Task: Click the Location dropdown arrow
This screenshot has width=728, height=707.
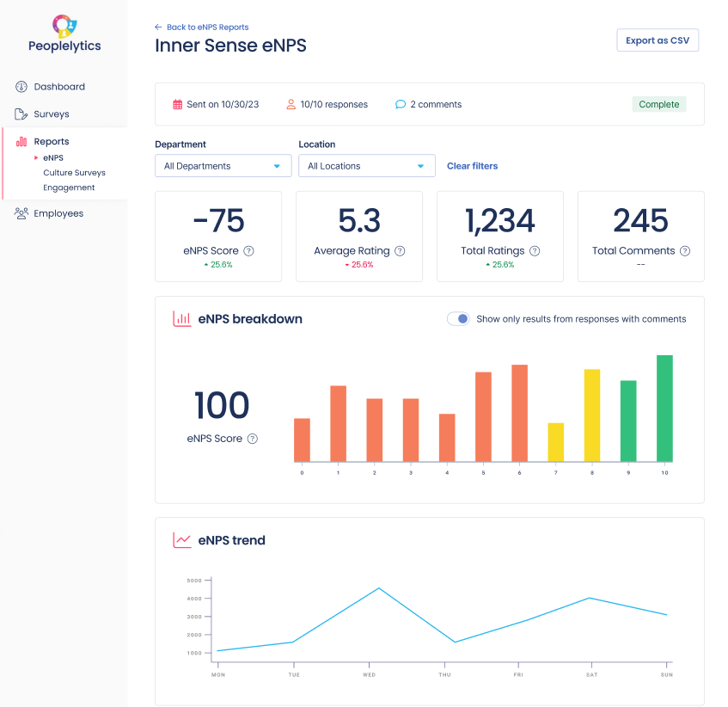Action: 420,166
